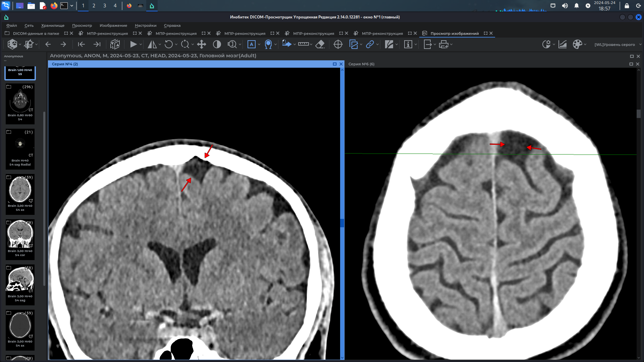644x362 pixels.
Task: Jump to last image in series
Action: tap(97, 44)
